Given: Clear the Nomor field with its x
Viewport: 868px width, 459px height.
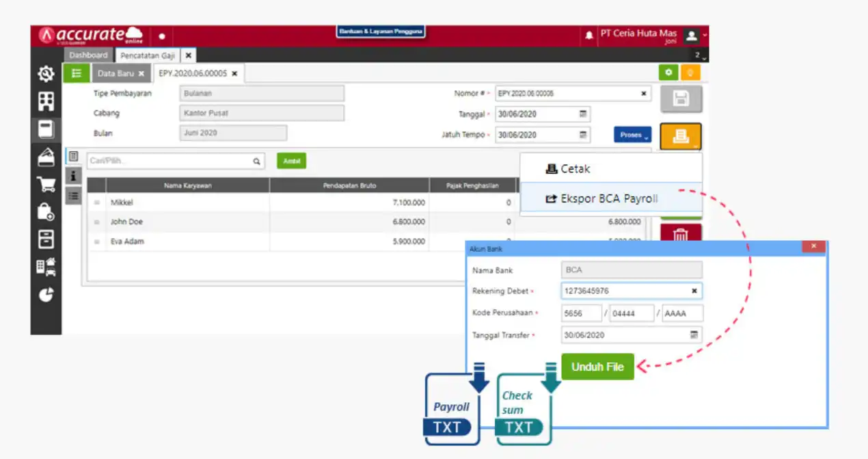Looking at the screenshot, I should point(643,94).
